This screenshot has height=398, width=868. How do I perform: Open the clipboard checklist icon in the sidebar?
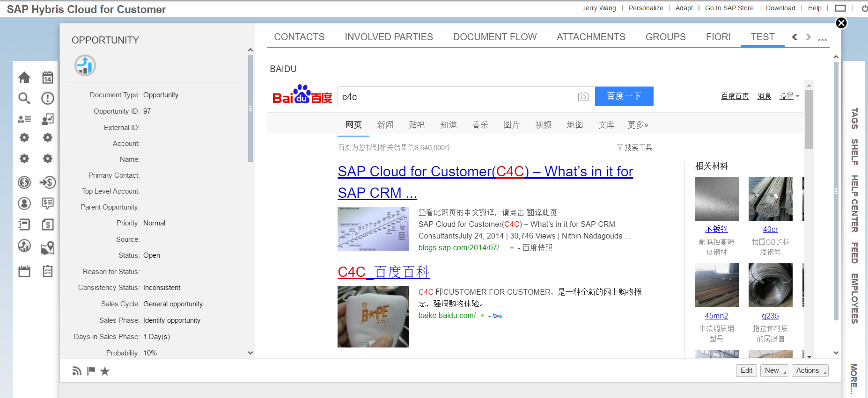[x=48, y=271]
